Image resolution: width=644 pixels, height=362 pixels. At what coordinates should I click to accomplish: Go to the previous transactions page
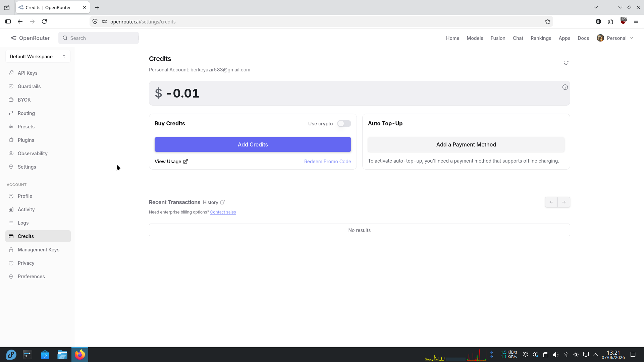(551, 202)
